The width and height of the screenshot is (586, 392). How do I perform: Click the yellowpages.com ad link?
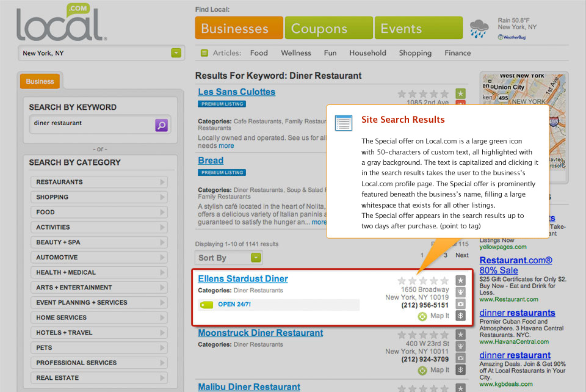click(x=502, y=247)
